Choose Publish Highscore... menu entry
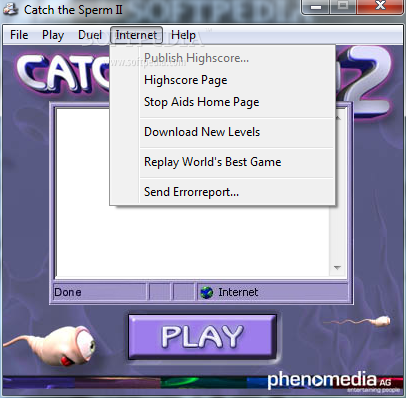The height and width of the screenshot is (398, 406). (x=223, y=58)
